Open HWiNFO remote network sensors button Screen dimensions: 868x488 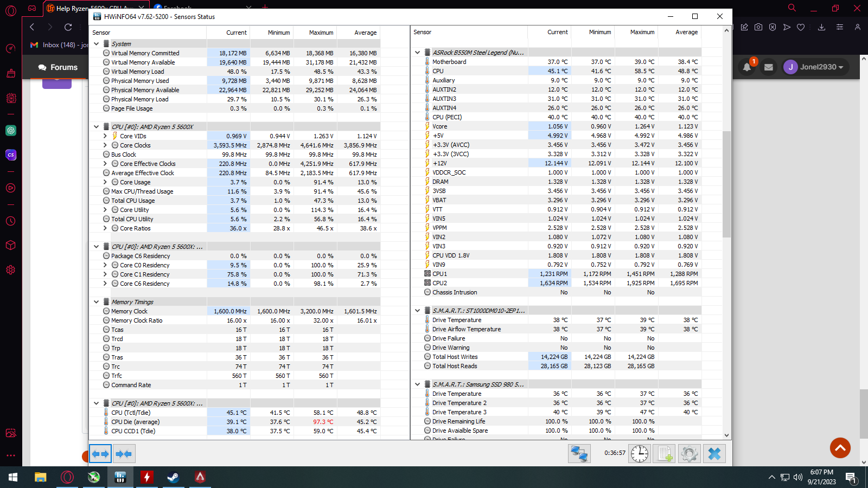[579, 454]
